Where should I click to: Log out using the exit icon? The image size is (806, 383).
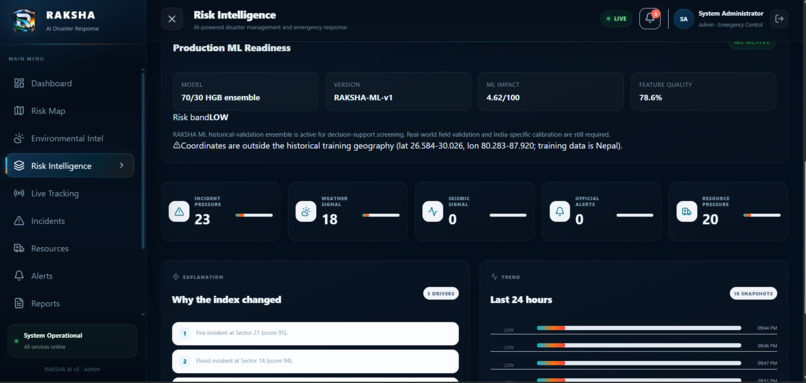click(x=779, y=19)
